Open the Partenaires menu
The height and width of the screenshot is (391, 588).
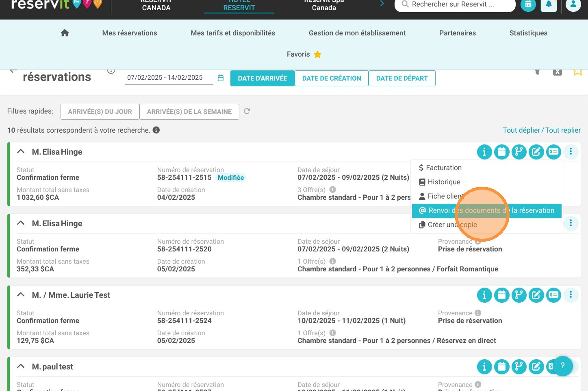tap(458, 33)
